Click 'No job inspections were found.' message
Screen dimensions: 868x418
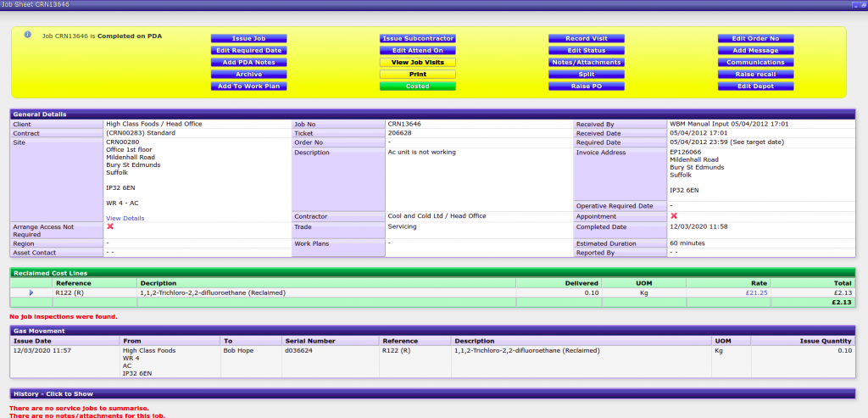click(x=64, y=317)
